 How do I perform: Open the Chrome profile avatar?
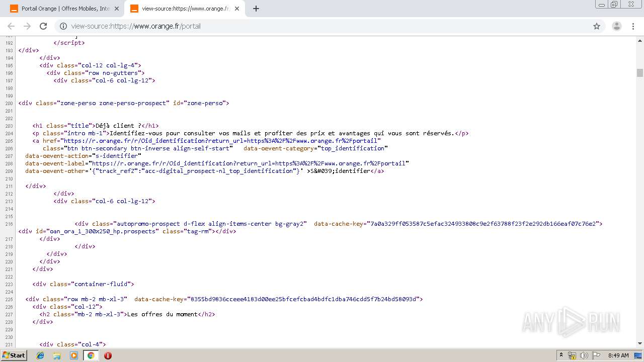coord(617,26)
